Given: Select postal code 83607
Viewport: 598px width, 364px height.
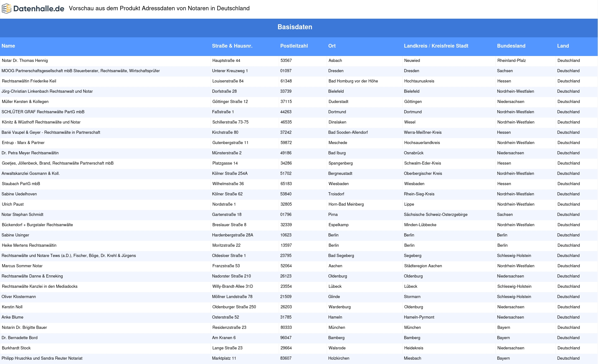Looking at the screenshot, I should (x=286, y=358).
